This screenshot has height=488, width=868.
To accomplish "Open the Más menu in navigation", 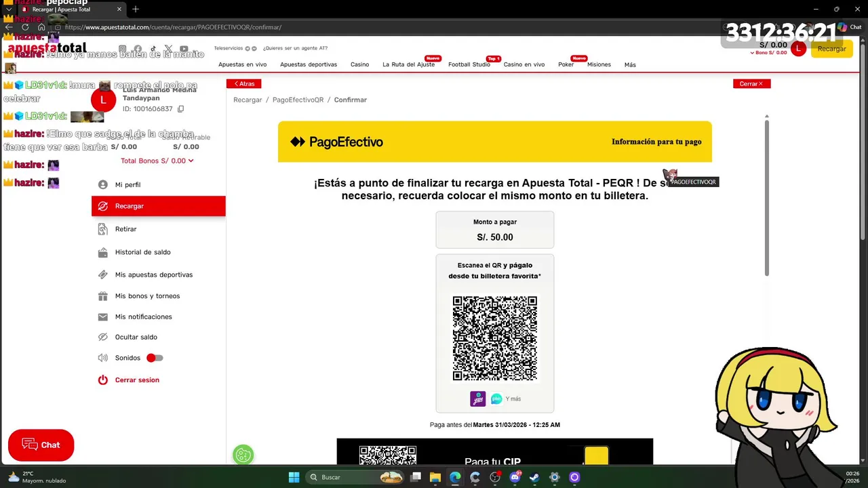I will (x=630, y=64).
